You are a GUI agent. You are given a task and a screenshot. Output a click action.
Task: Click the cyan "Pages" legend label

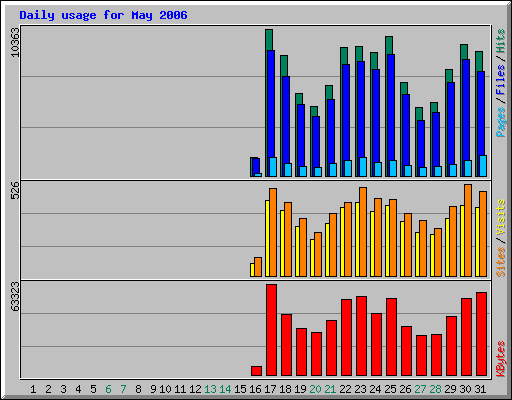pyautogui.click(x=500, y=122)
